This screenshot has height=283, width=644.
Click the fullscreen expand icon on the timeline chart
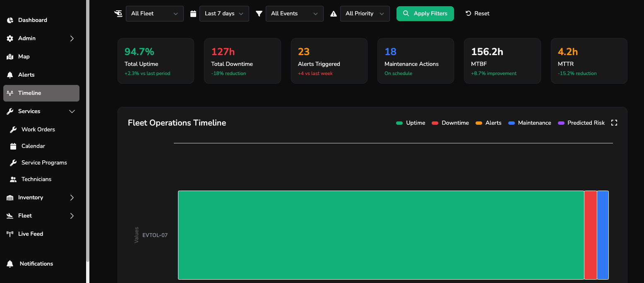pyautogui.click(x=614, y=123)
